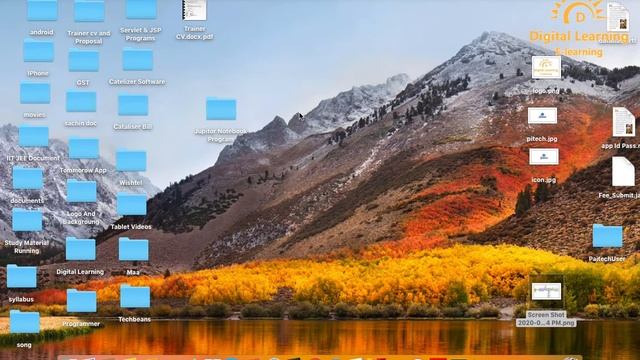Open the Catelizer Software folder
640x360 pixels.
click(138, 60)
